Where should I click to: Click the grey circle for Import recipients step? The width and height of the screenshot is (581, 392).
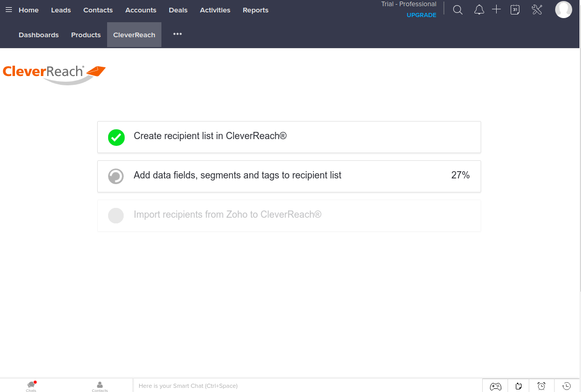116,216
